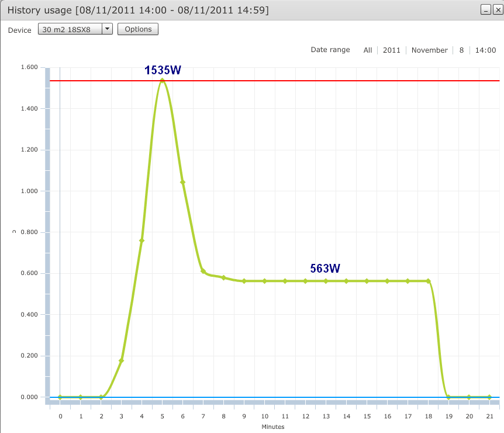Screen dimensions: 504x433
Task: Minimize the History usage window
Action: pos(485,10)
